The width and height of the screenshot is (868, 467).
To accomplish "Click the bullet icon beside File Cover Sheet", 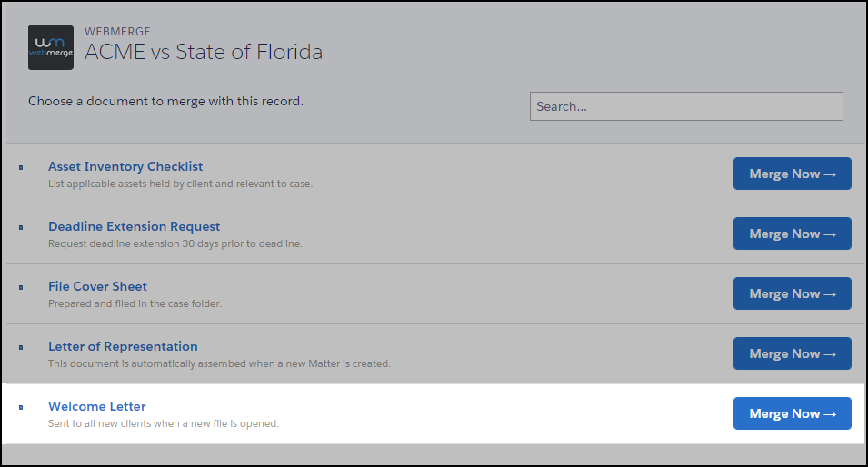I will tap(21, 287).
